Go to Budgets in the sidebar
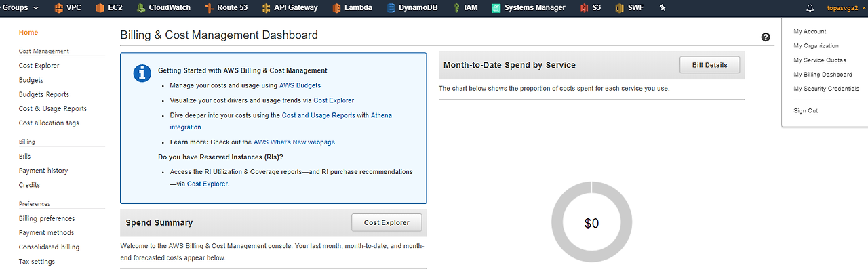868x269 pixels. click(31, 80)
